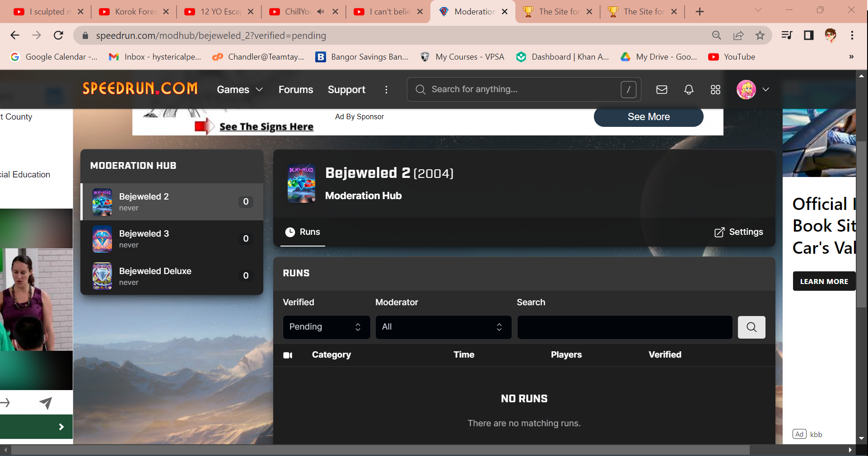Select Bejeweled 2 in Moderation Hub
This screenshot has width=868, height=456.
172,202
